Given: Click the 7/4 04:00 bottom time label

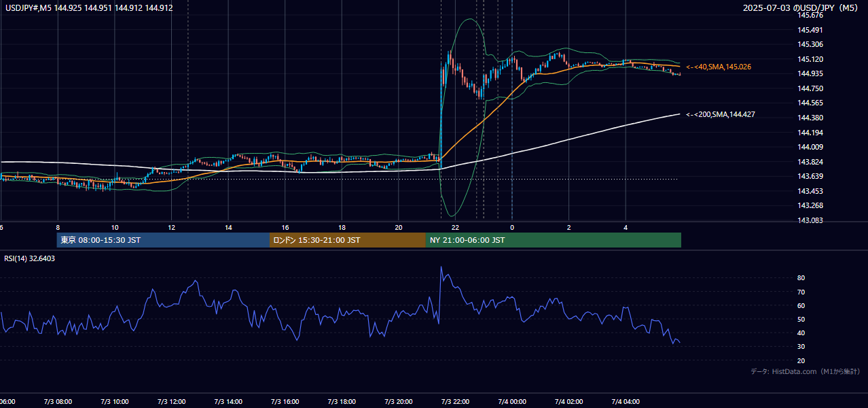Looking at the screenshot, I should pyautogui.click(x=626, y=402).
